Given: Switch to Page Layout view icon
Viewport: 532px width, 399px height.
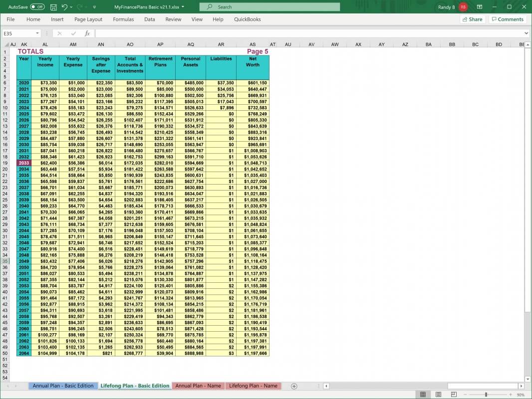Looking at the screenshot, I should (x=437, y=395).
